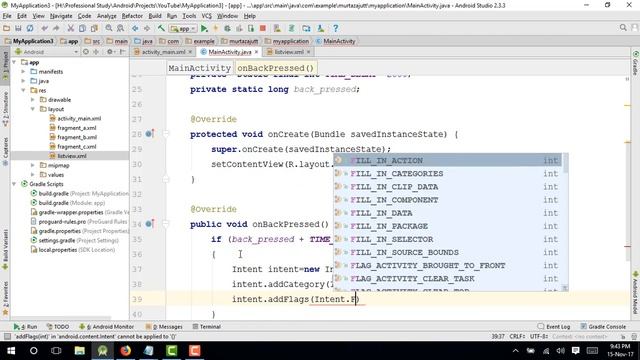Open the SDK Manager icon
The image size is (640, 360).
(321, 29)
